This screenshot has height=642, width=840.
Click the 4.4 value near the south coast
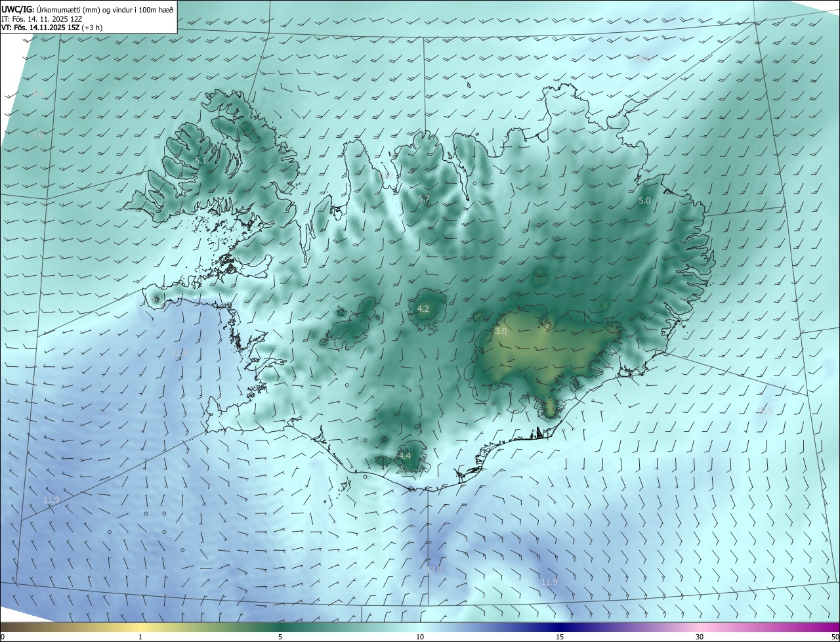coord(404,456)
